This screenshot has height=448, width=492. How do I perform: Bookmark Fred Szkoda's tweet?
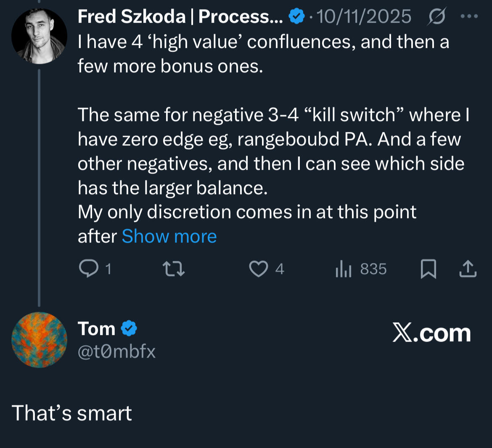coord(428,269)
